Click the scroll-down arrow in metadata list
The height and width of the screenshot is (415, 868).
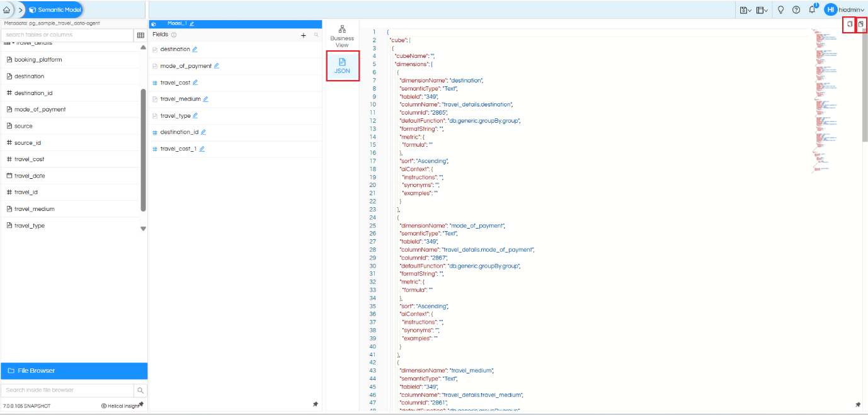tap(144, 229)
